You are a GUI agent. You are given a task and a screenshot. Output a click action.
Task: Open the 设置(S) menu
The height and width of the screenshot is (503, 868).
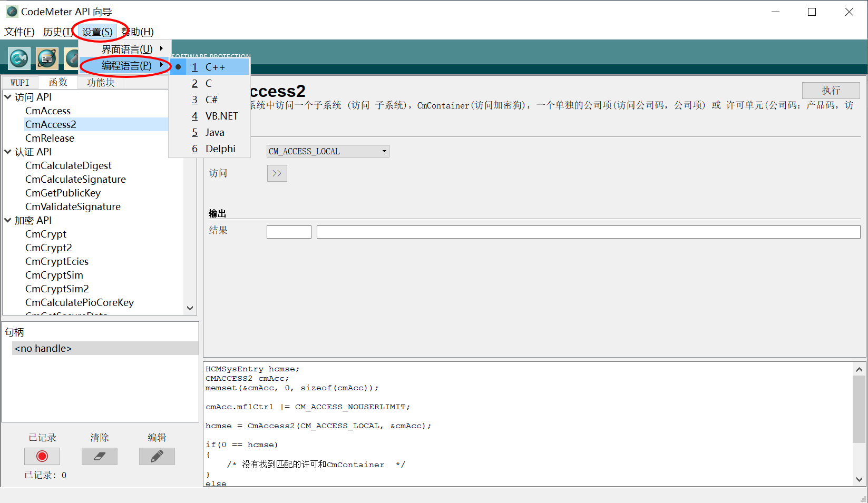[97, 32]
